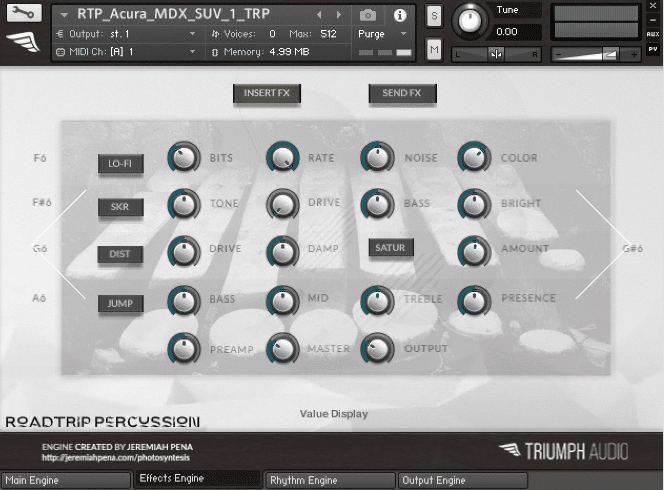Click the PV button on the right edge
Screen dimensions: 664x490
[x=653, y=49]
